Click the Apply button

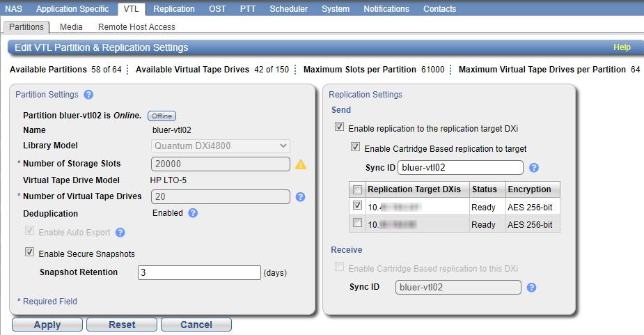(x=47, y=325)
